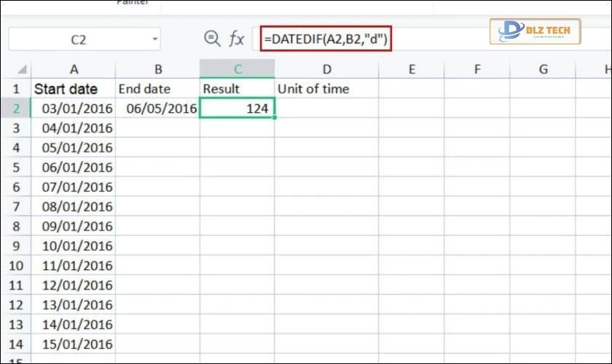Select column D header
Screen dimensions: 612x364
click(x=326, y=69)
